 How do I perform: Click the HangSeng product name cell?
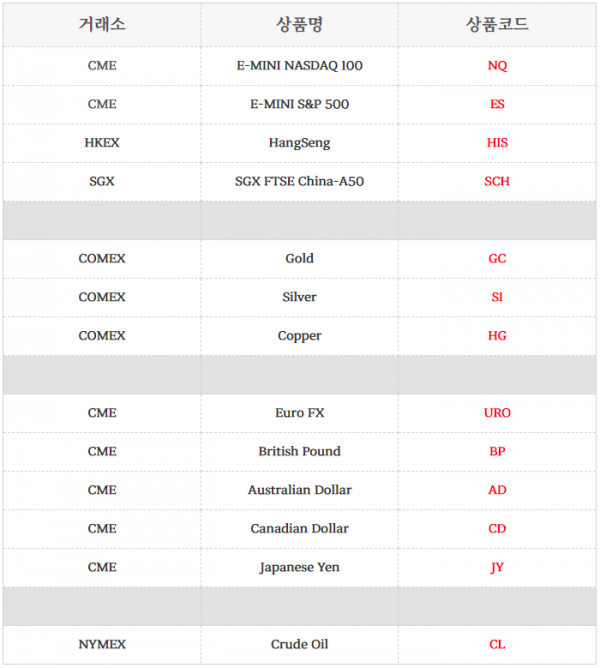tap(300, 143)
